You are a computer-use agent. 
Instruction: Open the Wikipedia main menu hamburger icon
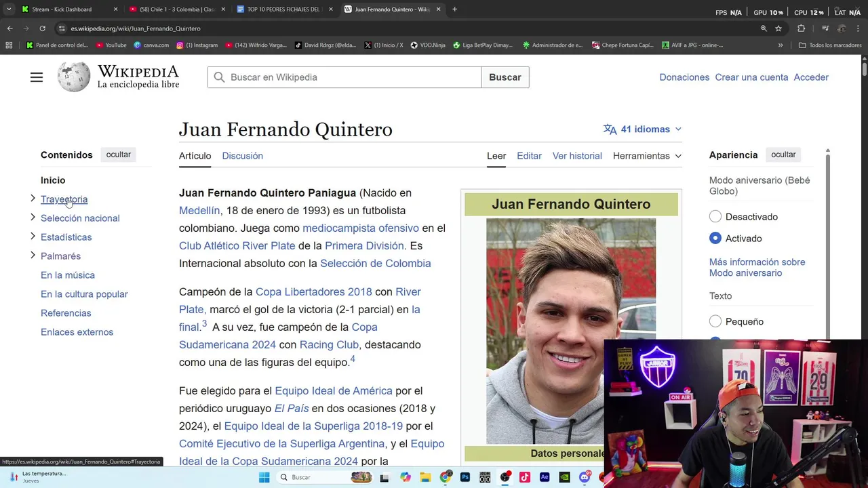click(37, 77)
